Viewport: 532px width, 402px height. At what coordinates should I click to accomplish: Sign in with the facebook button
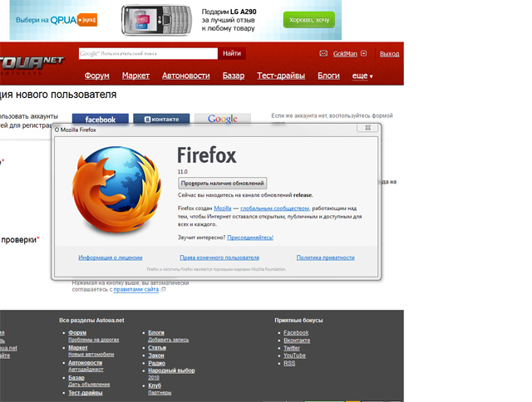pyautogui.click(x=100, y=120)
